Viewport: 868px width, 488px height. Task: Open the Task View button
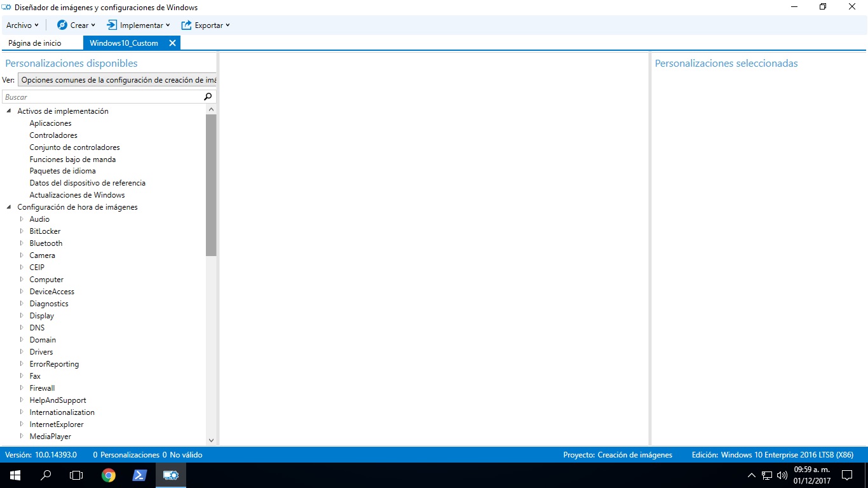coord(76,475)
